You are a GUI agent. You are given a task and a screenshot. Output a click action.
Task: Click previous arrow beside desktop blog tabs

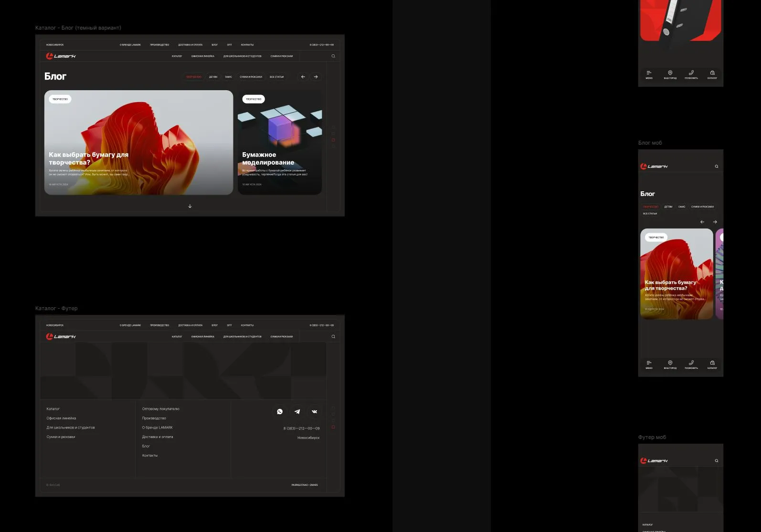(x=303, y=77)
